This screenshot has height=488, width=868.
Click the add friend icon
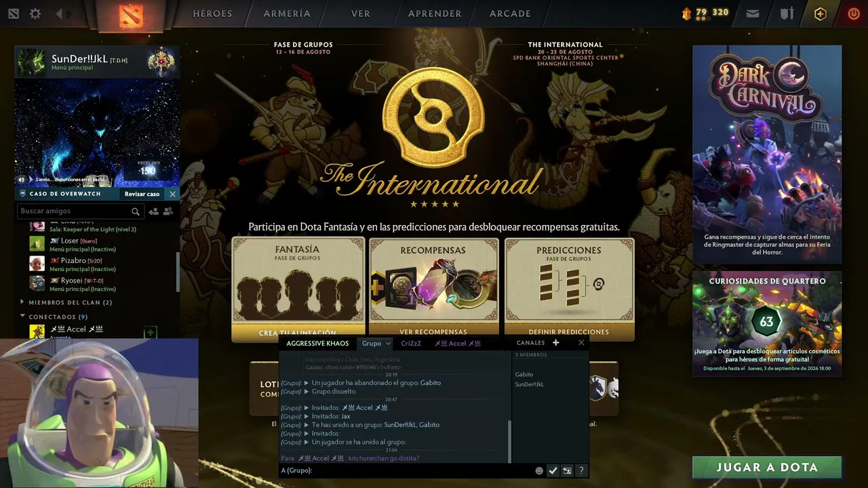(x=153, y=211)
